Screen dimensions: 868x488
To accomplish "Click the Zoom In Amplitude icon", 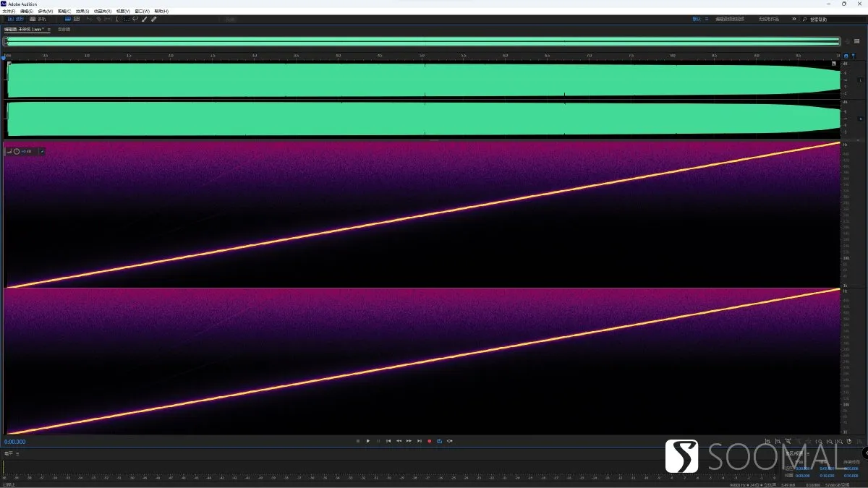I will click(x=768, y=441).
